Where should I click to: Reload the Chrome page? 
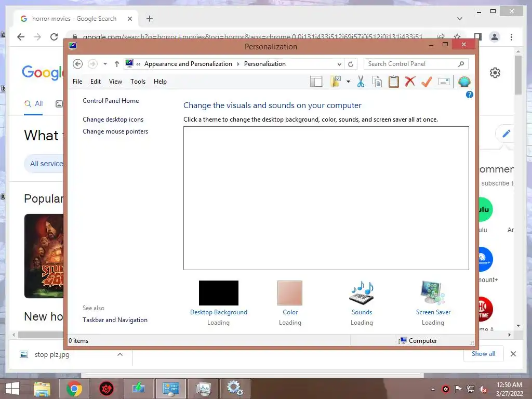tap(54, 37)
